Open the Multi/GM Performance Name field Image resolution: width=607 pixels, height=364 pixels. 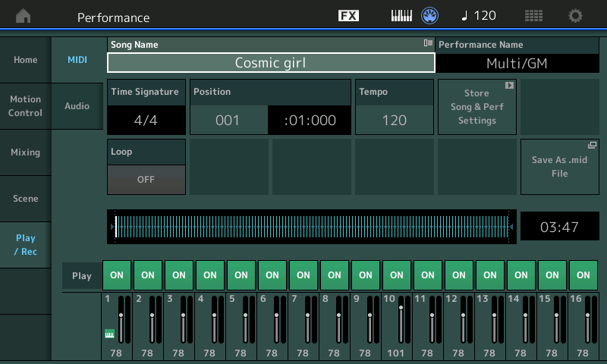pos(516,62)
